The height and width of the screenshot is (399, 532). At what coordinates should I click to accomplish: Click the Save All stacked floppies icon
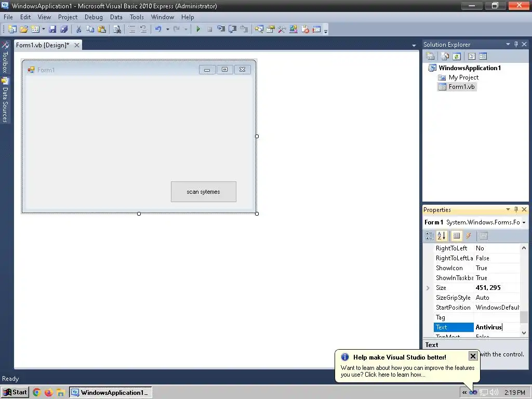pos(64,29)
